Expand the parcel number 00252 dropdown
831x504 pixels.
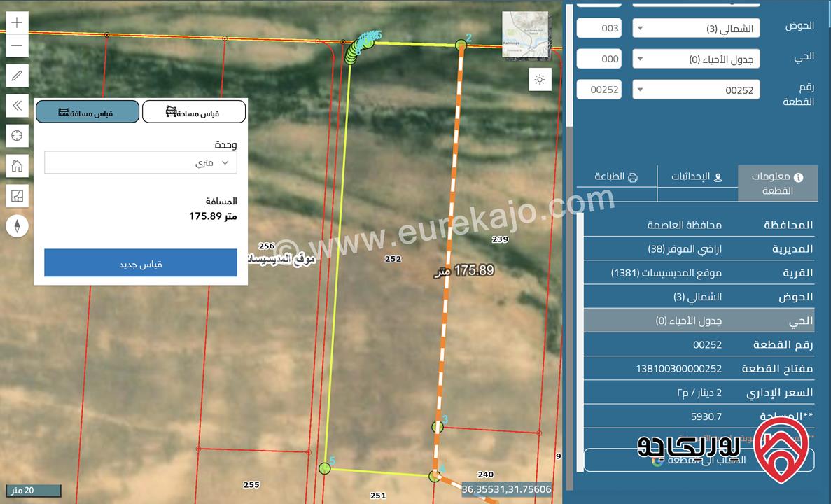[696, 90]
